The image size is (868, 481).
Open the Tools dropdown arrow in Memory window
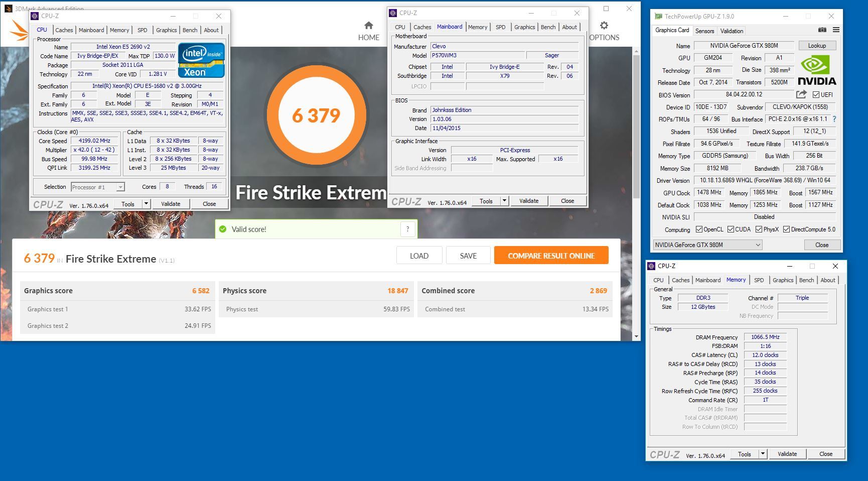763,454
